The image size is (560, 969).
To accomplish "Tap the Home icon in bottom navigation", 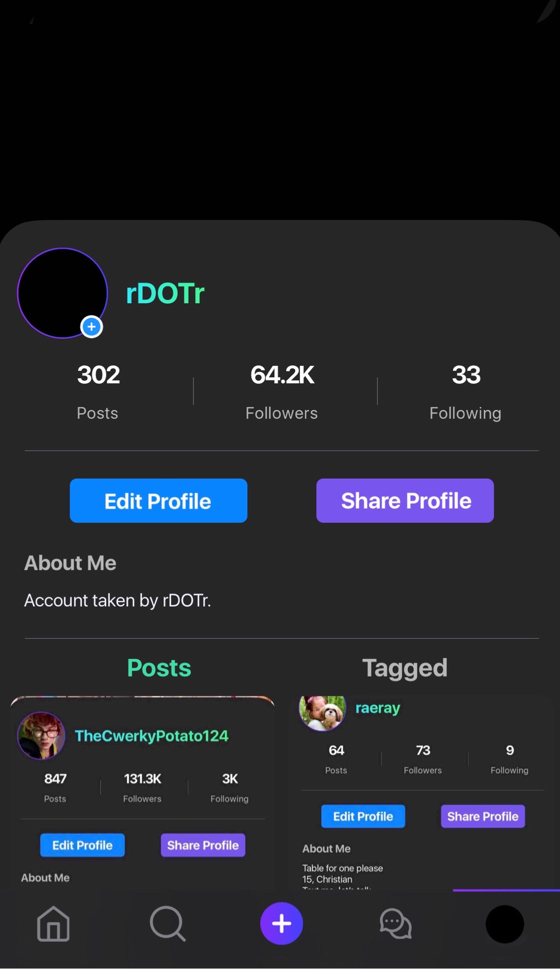I will coord(53,924).
